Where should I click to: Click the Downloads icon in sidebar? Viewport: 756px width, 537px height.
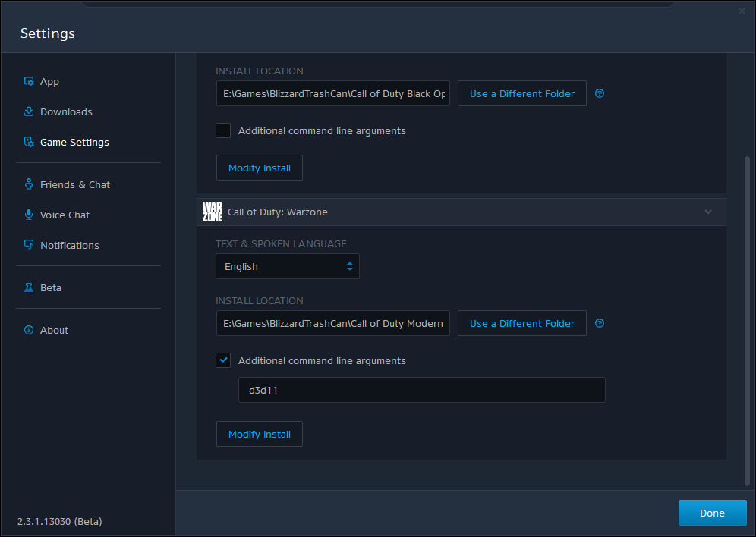tap(29, 111)
